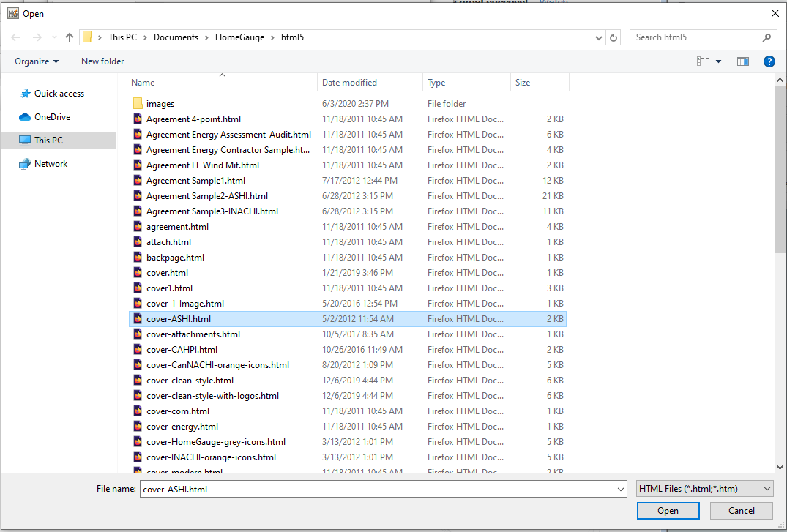Screen dimensions: 787x532
Task: Open the Organize dropdown menu
Action: 37,61
